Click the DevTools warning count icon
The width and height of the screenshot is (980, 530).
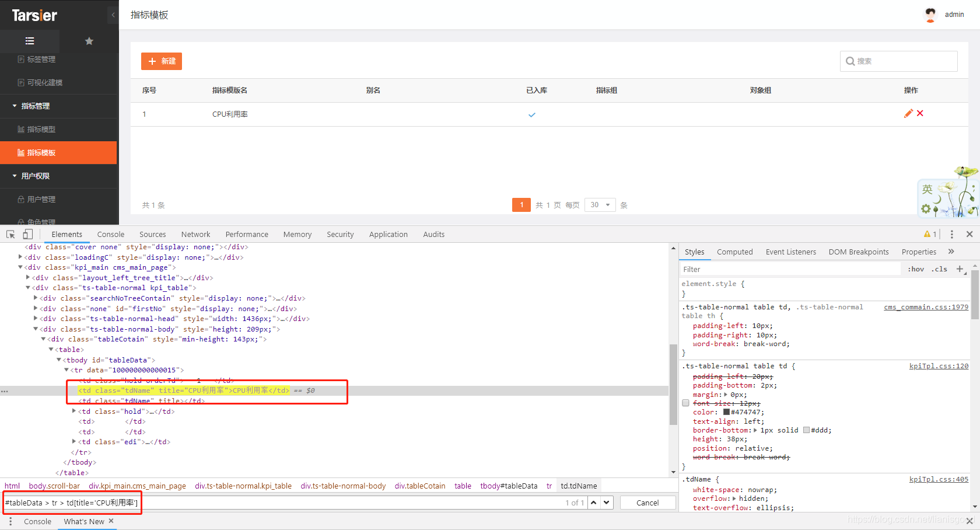point(930,234)
